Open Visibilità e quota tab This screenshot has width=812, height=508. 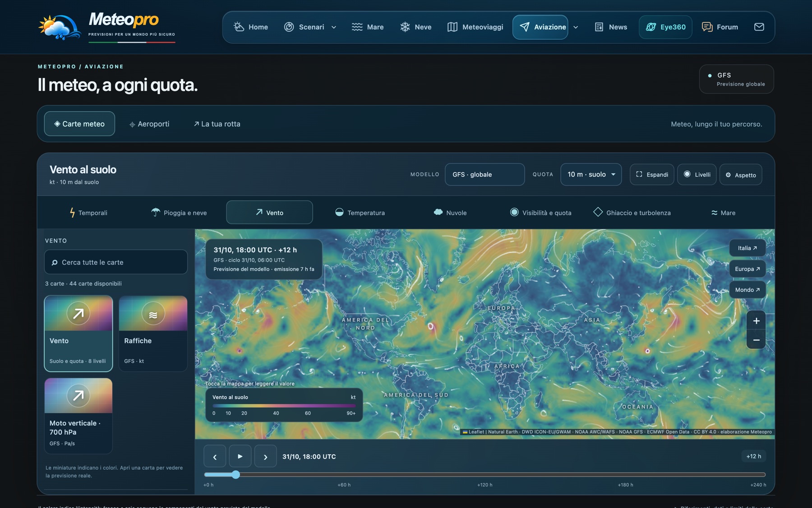(540, 213)
